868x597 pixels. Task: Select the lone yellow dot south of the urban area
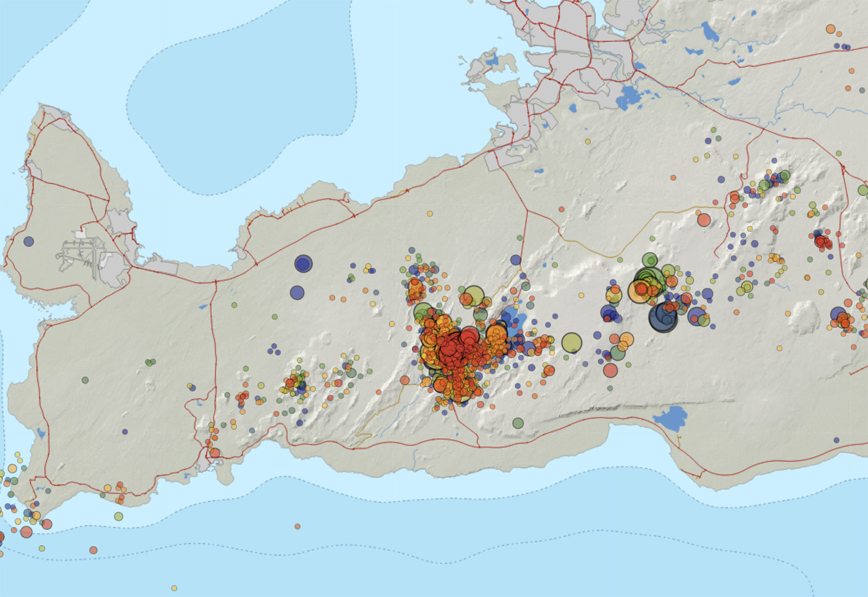588,142
